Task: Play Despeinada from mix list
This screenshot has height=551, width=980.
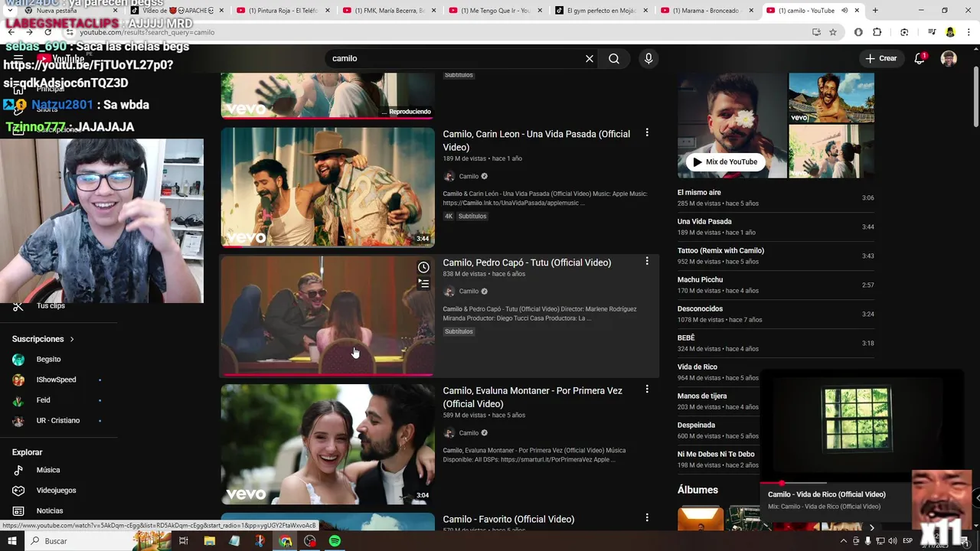Action: [x=717, y=431]
